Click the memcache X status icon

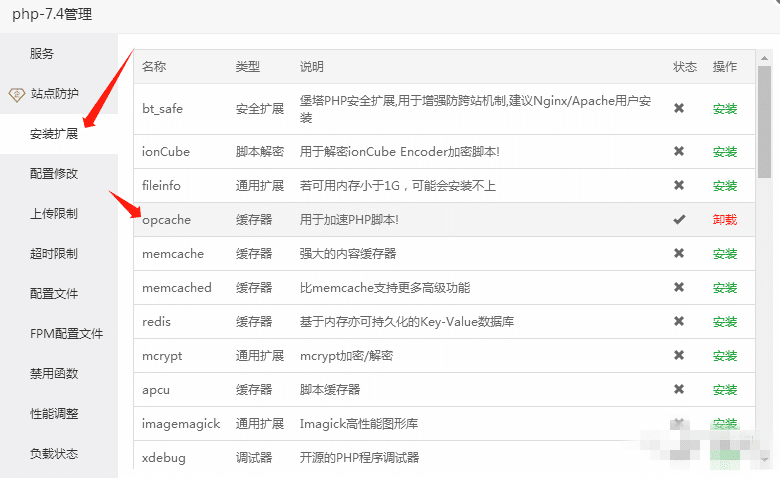click(x=679, y=253)
